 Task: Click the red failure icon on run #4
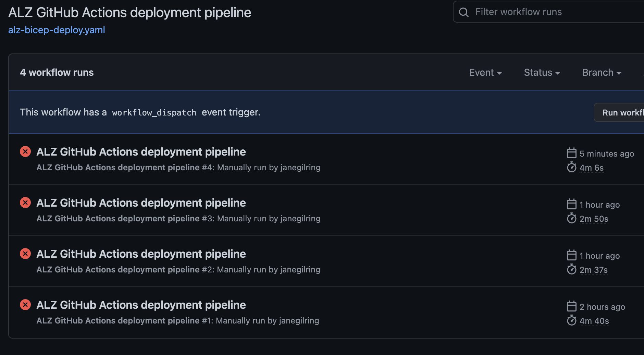(25, 151)
